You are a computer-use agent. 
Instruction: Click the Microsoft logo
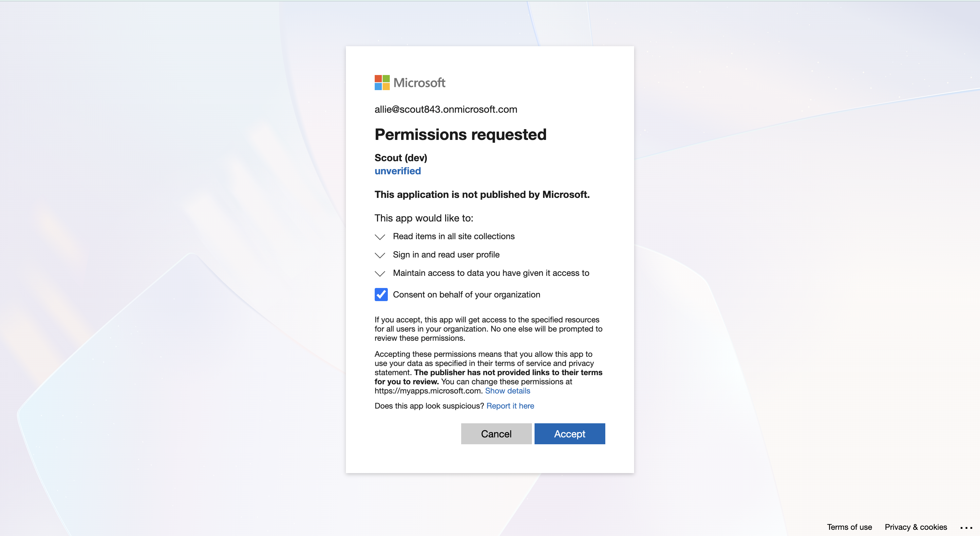point(409,83)
